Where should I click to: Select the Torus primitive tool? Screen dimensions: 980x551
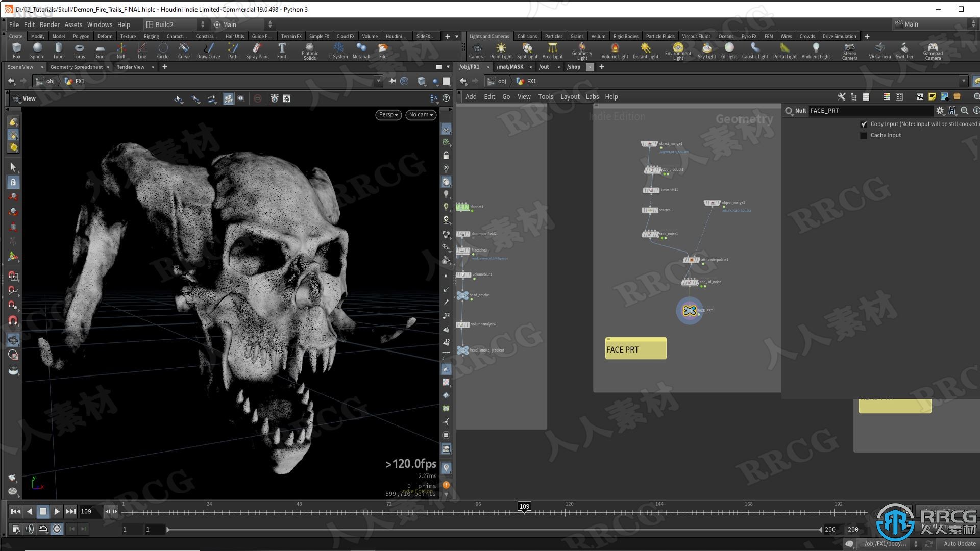coord(79,50)
